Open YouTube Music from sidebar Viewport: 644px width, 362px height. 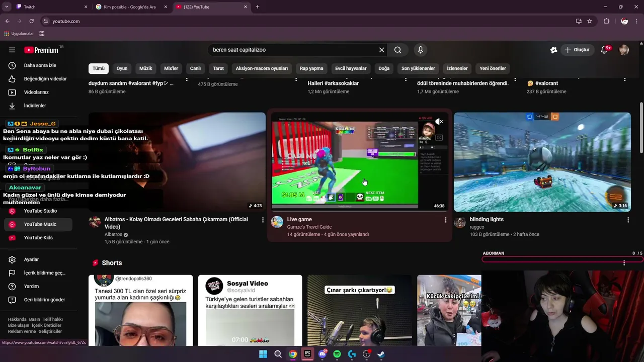click(38, 224)
